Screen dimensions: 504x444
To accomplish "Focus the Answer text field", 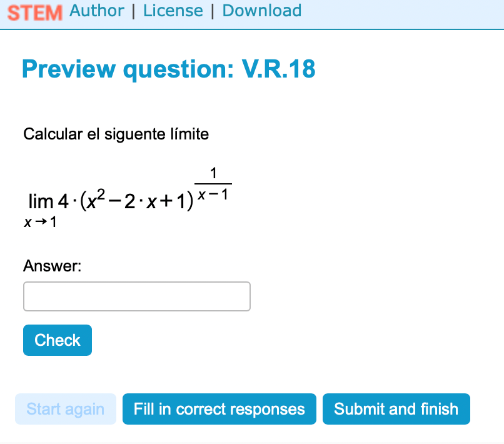I will coord(136,296).
